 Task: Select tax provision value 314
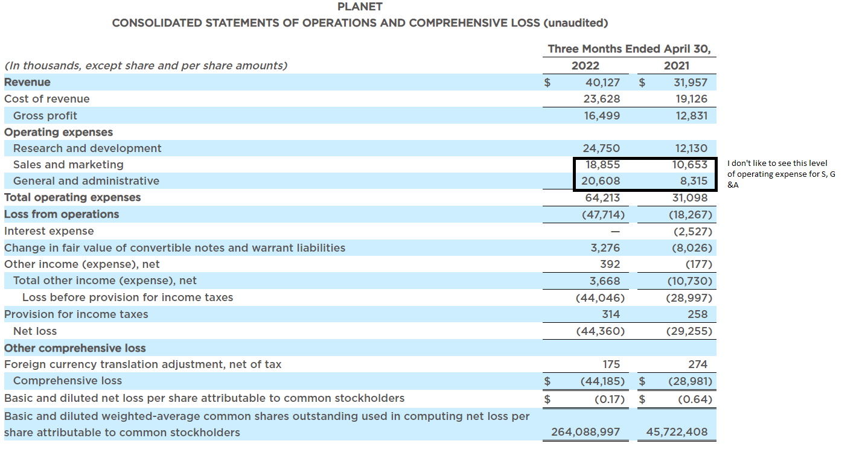(611, 314)
